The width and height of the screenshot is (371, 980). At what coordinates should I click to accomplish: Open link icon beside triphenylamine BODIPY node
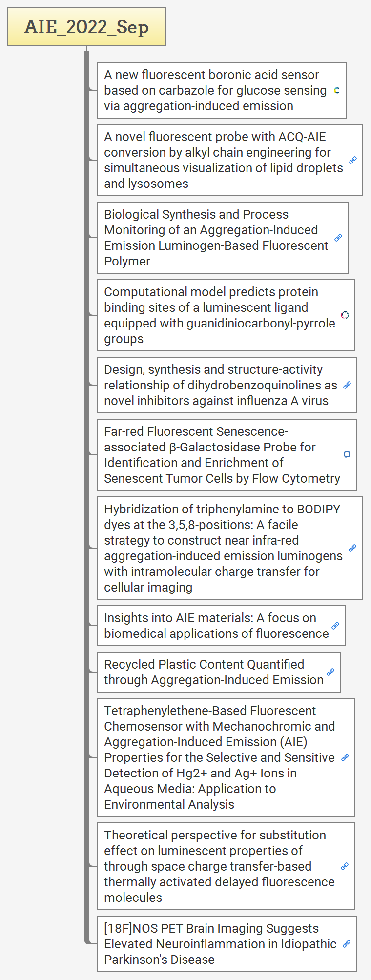(352, 548)
